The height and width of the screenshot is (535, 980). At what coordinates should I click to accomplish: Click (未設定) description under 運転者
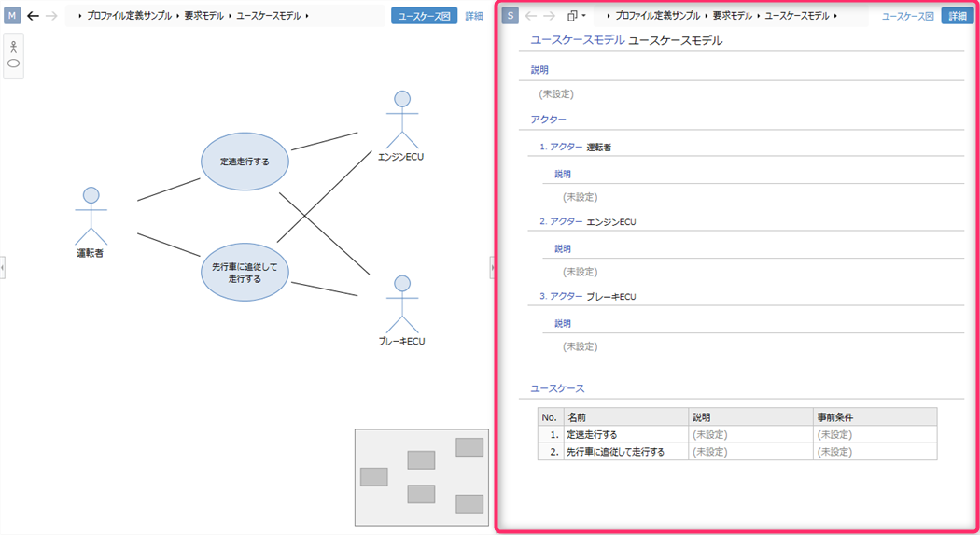(580, 197)
